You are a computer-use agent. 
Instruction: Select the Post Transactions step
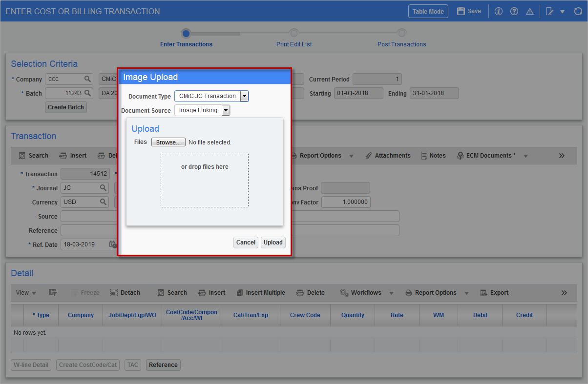[401, 33]
